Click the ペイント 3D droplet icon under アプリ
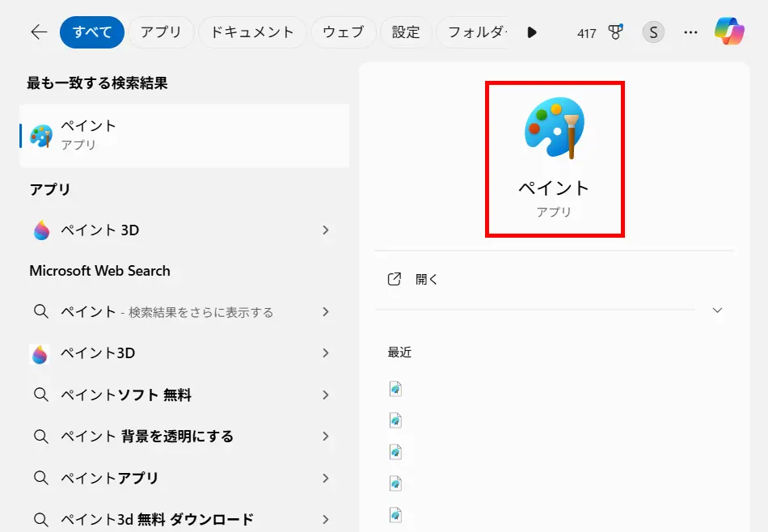This screenshot has width=768, height=532. coord(41,230)
